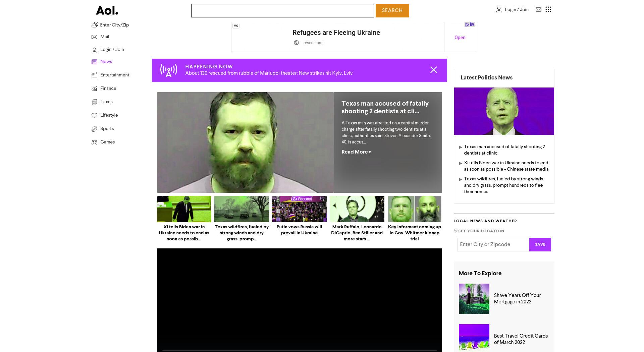
Task: Open Sports in the sidebar menu
Action: tap(107, 129)
